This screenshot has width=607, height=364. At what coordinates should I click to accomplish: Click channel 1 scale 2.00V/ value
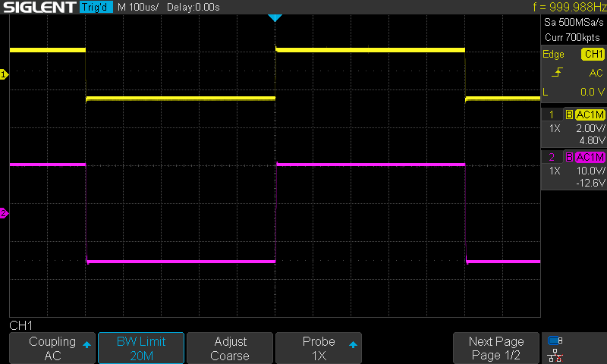[x=590, y=128]
